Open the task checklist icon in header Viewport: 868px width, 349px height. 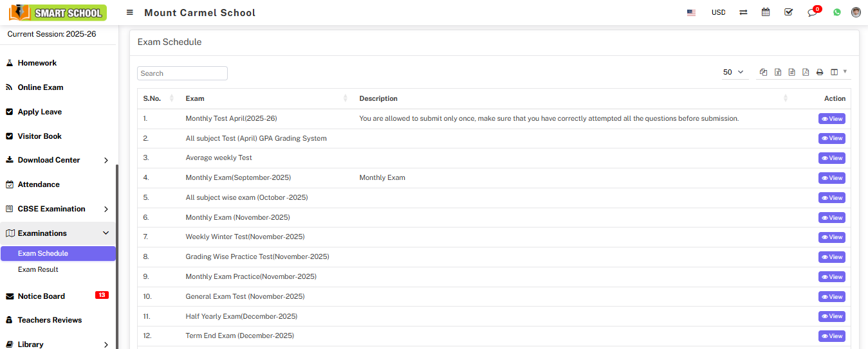[x=788, y=12]
